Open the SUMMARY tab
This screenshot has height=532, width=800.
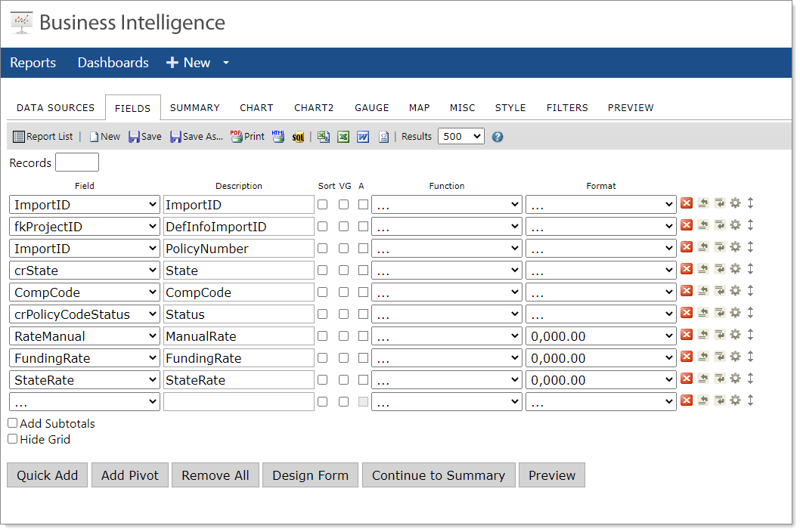pos(195,107)
